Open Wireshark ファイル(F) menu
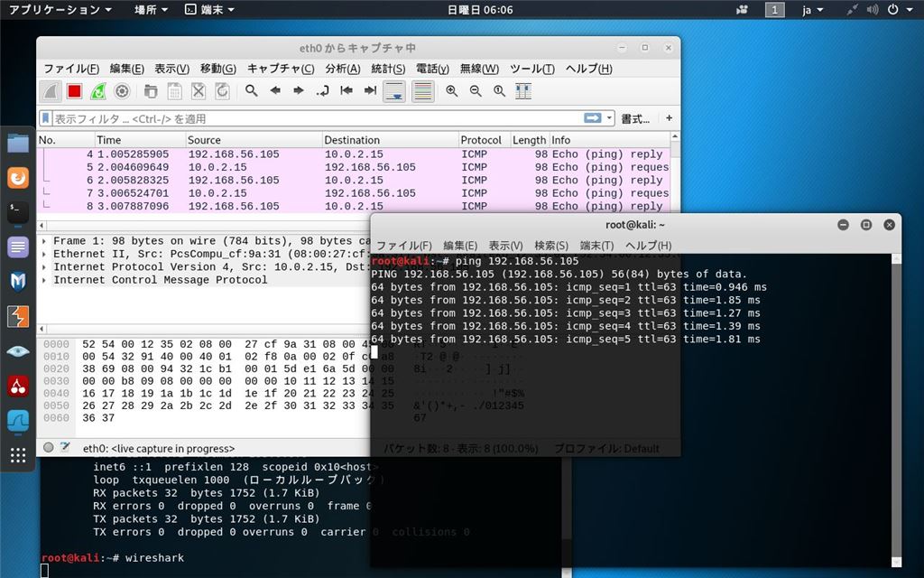The width and height of the screenshot is (924, 578). (71, 69)
